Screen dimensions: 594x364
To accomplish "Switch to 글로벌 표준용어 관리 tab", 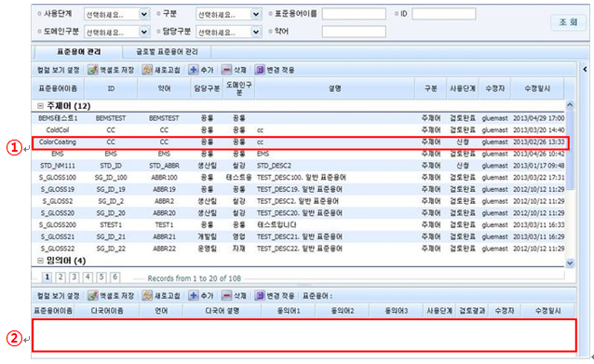I will tap(167, 52).
